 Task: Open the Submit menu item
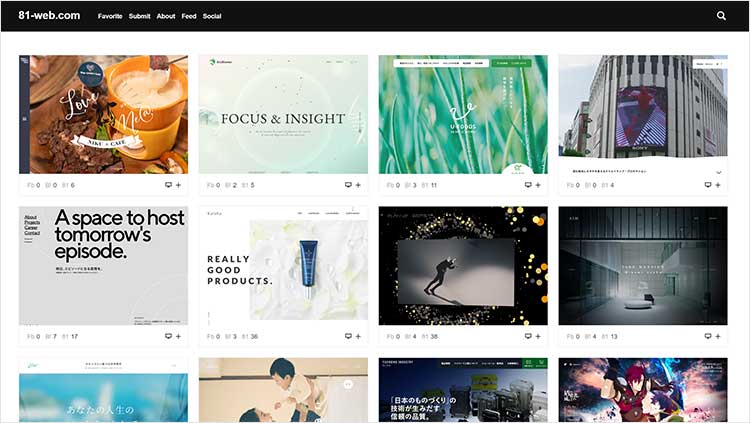[x=139, y=16]
